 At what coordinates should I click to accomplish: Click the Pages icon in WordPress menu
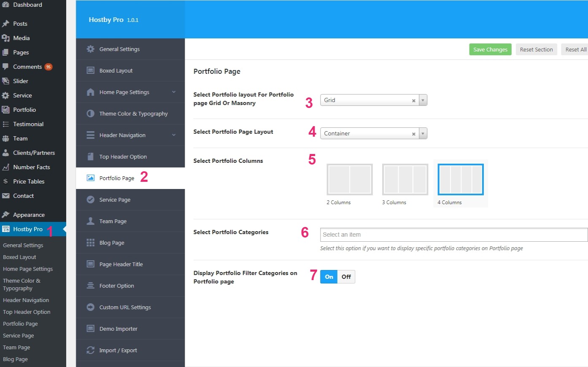5,52
